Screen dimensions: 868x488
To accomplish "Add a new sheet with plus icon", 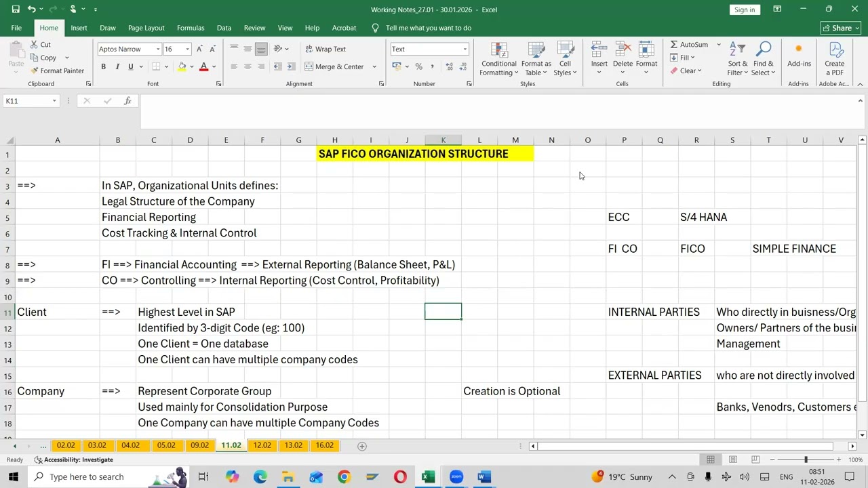I will (362, 446).
